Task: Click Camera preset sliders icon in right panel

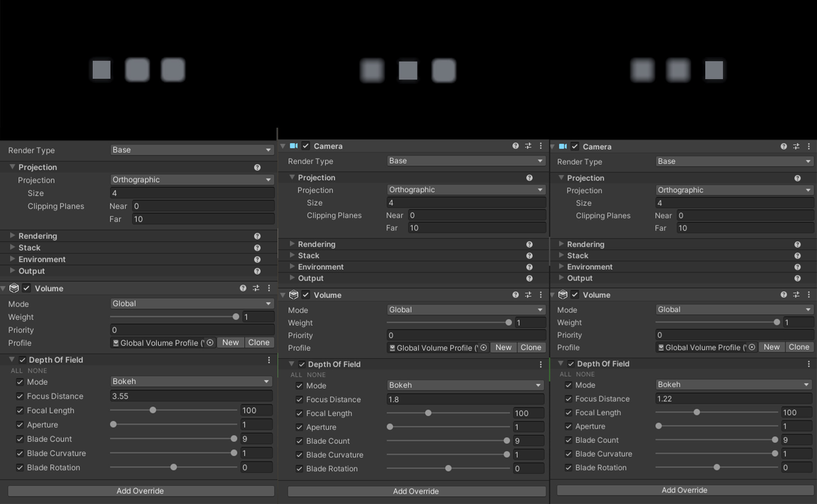Action: click(x=796, y=146)
